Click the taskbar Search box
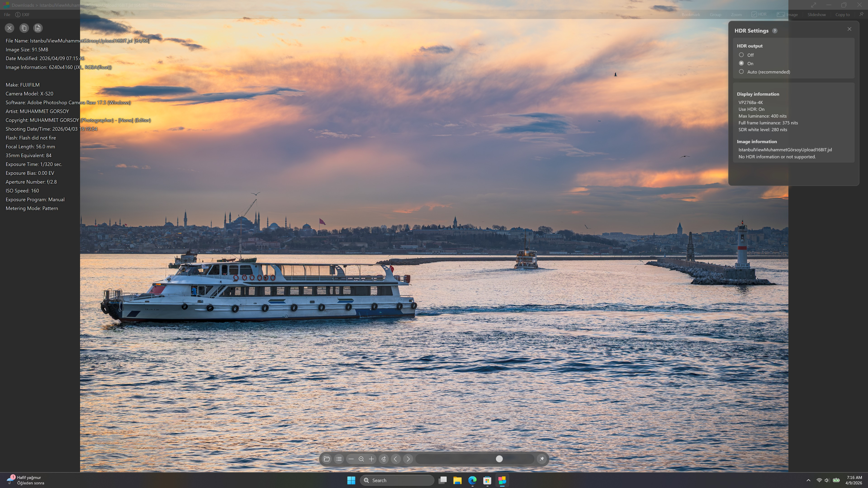The width and height of the screenshot is (868, 488). (x=397, y=480)
